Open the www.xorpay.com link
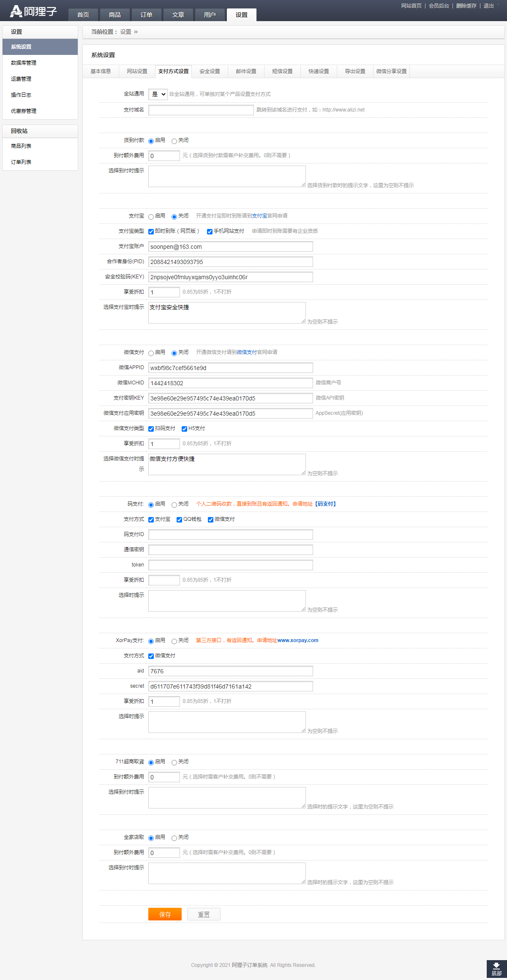Image resolution: width=507 pixels, height=980 pixels. click(x=298, y=640)
